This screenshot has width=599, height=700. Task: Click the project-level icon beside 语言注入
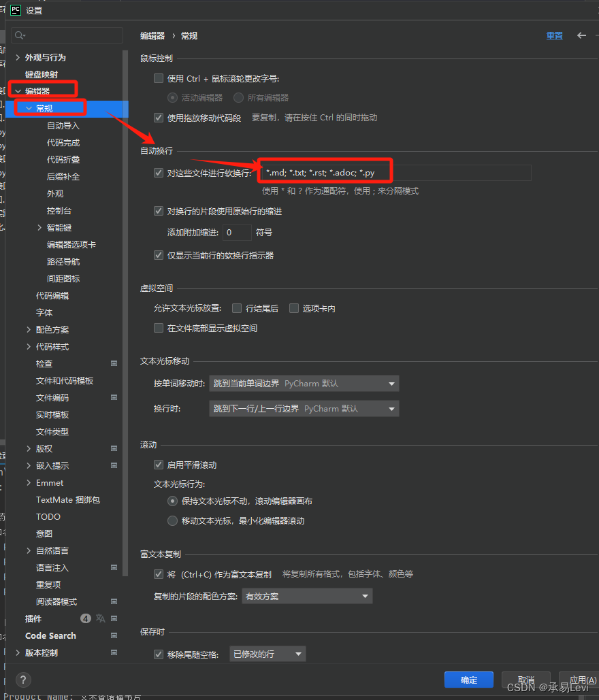(x=114, y=567)
